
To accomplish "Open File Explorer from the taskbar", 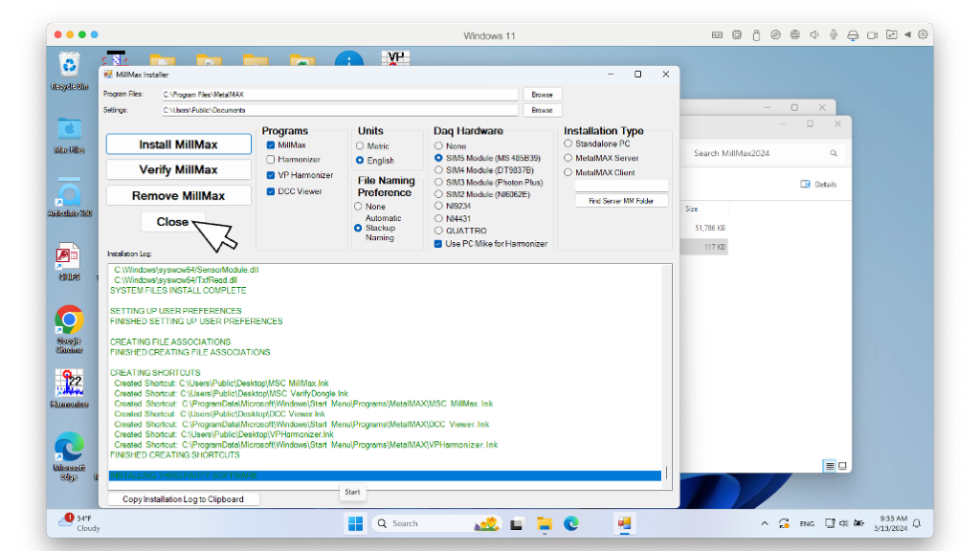I will pos(545,523).
